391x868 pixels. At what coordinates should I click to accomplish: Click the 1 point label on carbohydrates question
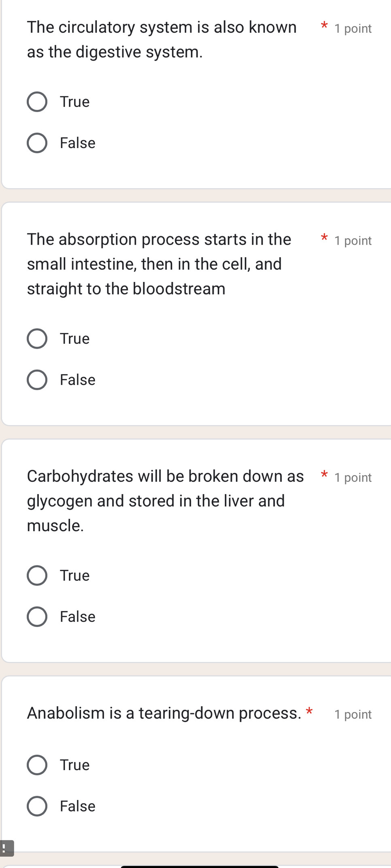click(353, 478)
